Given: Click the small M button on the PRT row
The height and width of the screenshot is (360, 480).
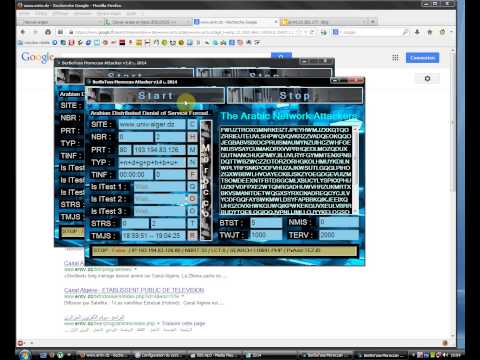Looking at the screenshot, I should coord(192,150).
